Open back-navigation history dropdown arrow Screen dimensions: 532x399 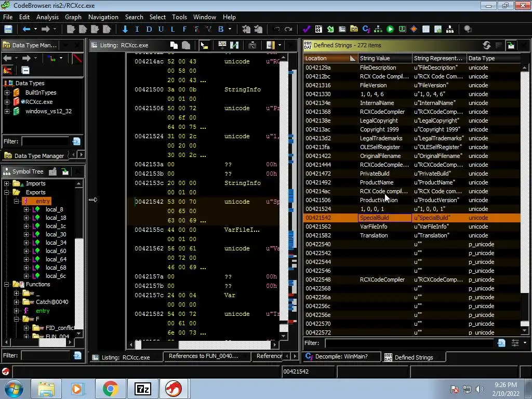click(35, 29)
